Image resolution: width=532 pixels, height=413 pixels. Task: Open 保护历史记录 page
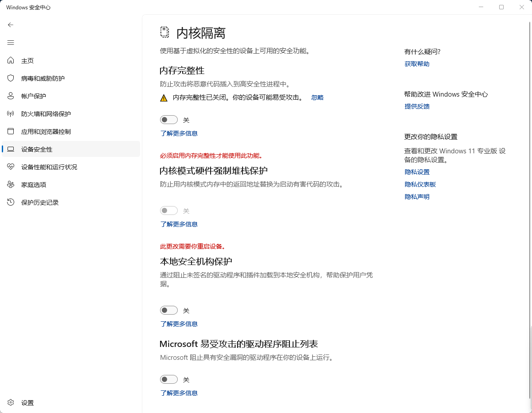[x=71, y=203]
